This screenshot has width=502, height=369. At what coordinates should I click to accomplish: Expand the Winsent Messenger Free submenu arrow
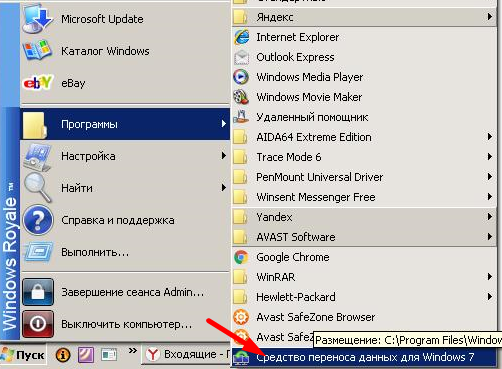pyautogui.click(x=490, y=196)
